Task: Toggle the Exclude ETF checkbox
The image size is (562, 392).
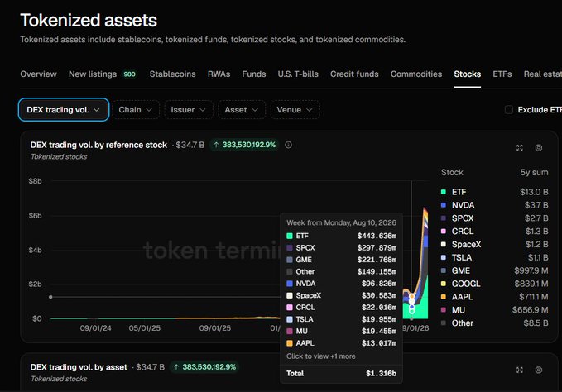Action: pos(508,110)
